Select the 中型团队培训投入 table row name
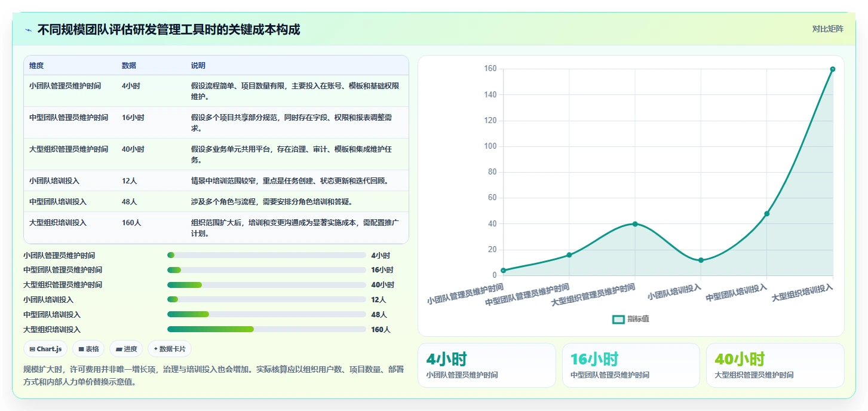This screenshot has height=411, width=868. click(x=58, y=202)
